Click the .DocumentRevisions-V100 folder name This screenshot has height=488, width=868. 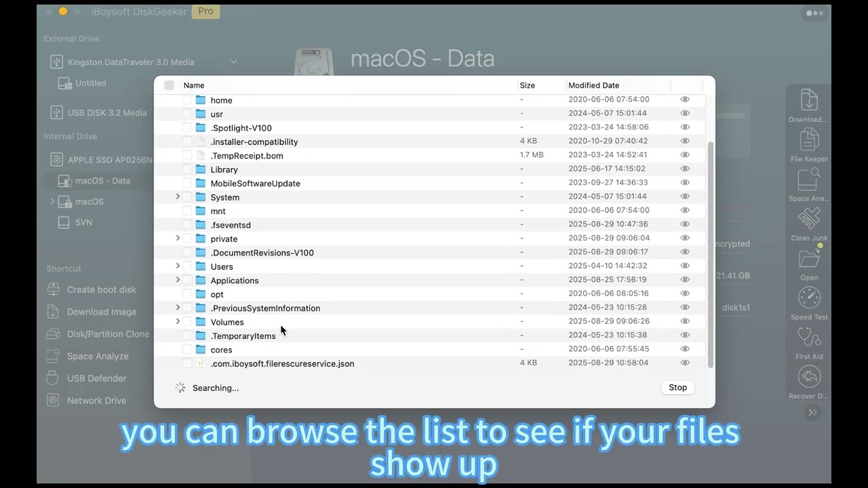tap(262, 253)
